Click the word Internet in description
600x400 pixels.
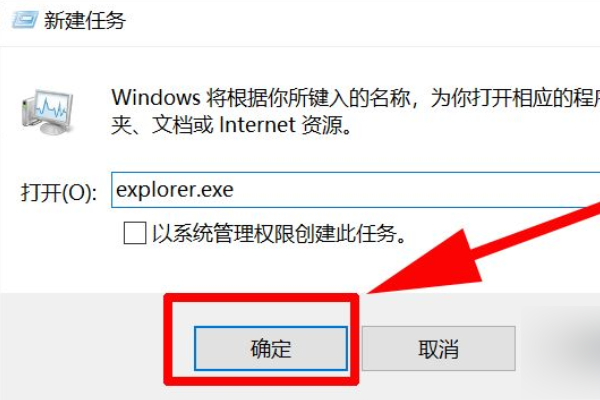[x=257, y=125]
